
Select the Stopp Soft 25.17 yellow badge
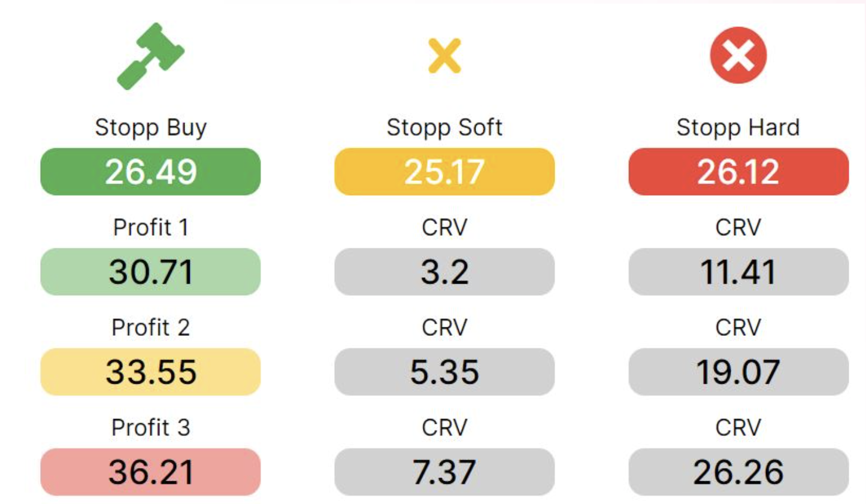pos(444,172)
